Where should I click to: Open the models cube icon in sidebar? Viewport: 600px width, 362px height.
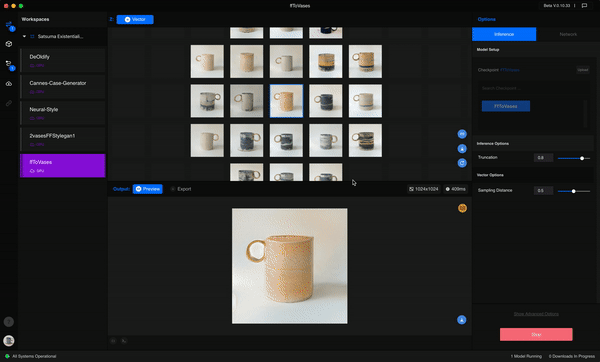(9, 44)
